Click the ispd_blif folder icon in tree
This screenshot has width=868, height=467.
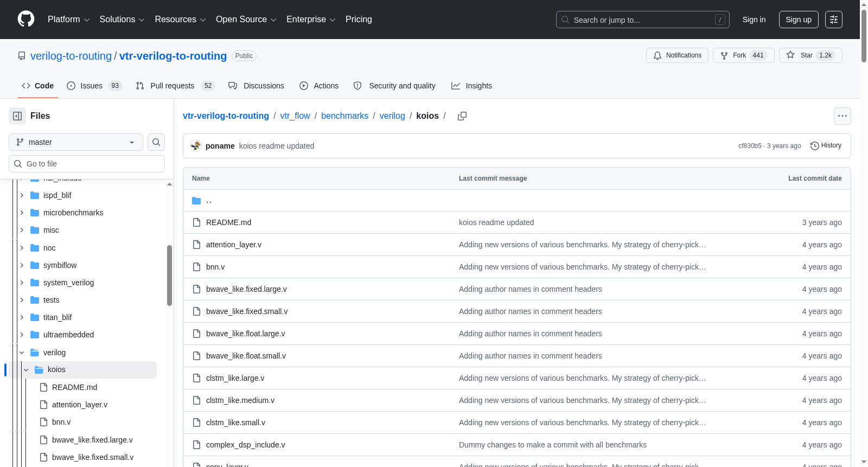[35, 195]
